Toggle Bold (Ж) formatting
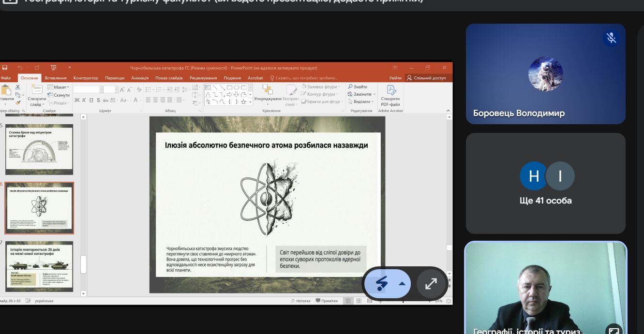The width and height of the screenshot is (644, 334). coord(76,100)
